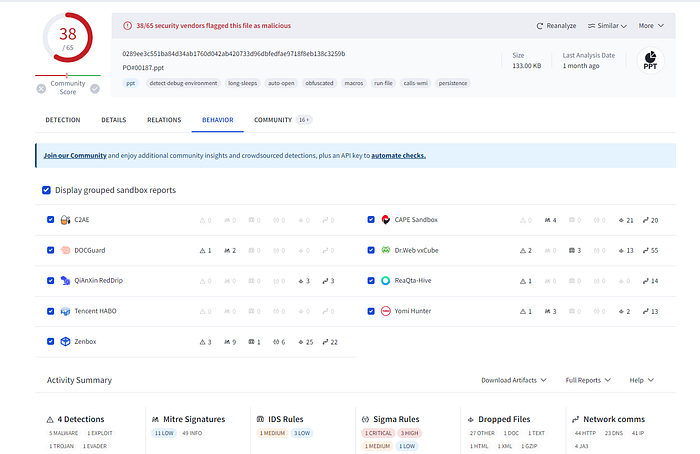Image resolution: width=700 pixels, height=454 pixels.
Task: Switch to the Details tab
Action: point(114,120)
